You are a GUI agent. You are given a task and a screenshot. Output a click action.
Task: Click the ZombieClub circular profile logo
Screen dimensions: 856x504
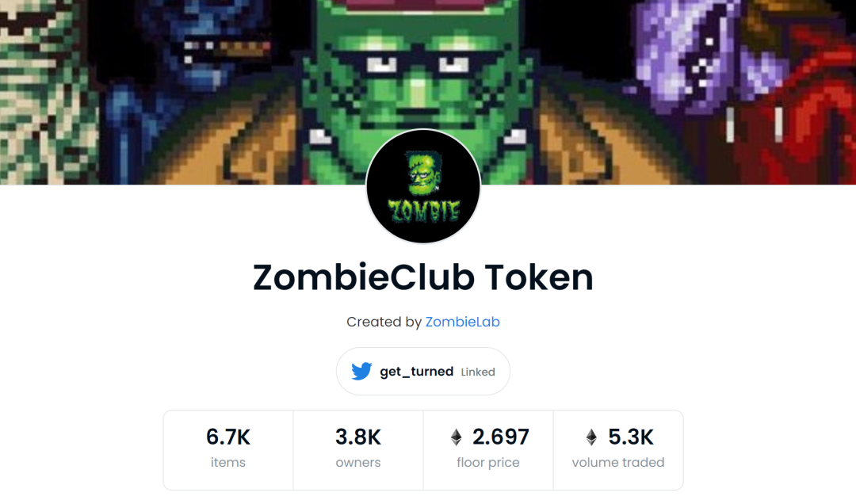click(423, 186)
